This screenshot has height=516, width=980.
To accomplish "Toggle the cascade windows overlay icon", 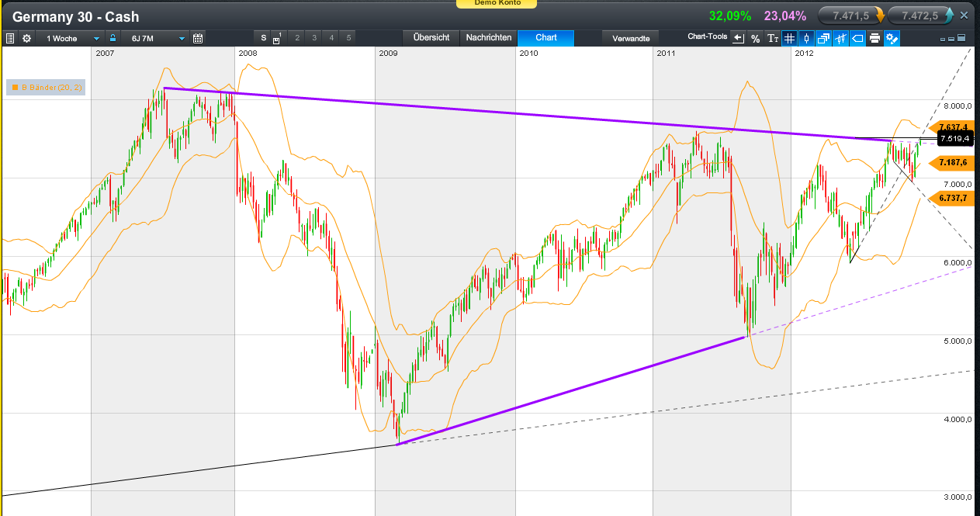I will [823, 37].
